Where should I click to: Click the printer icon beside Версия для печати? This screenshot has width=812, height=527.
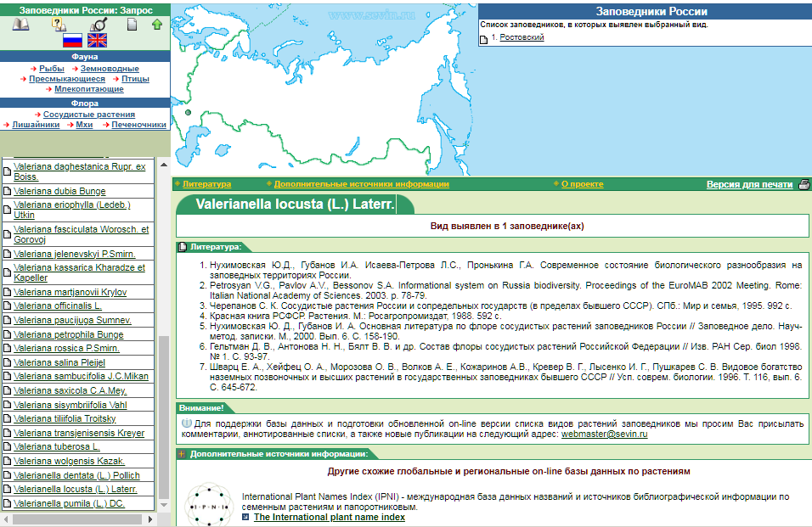pyautogui.click(x=803, y=184)
